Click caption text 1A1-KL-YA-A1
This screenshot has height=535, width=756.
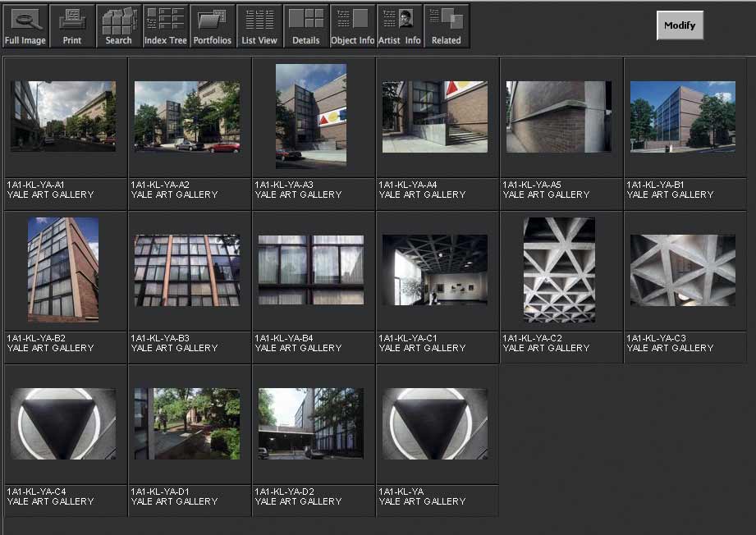pos(35,185)
